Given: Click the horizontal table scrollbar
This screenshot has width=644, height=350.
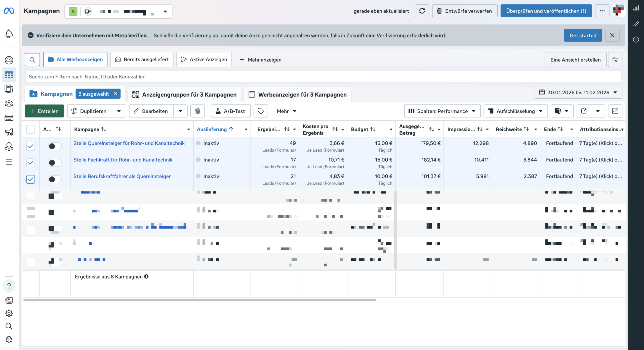Looking at the screenshot, I should point(199,300).
